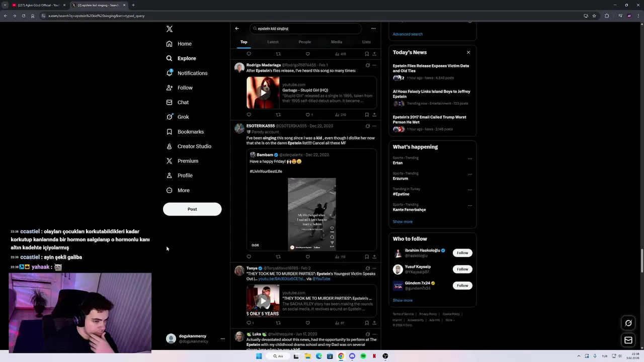Like the ESOTERIKA555 post
The height and width of the screenshot is (362, 644).
point(308,257)
